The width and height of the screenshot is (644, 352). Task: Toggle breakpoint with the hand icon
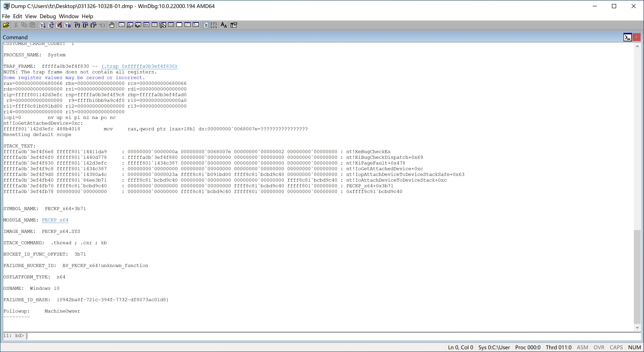[111, 25]
